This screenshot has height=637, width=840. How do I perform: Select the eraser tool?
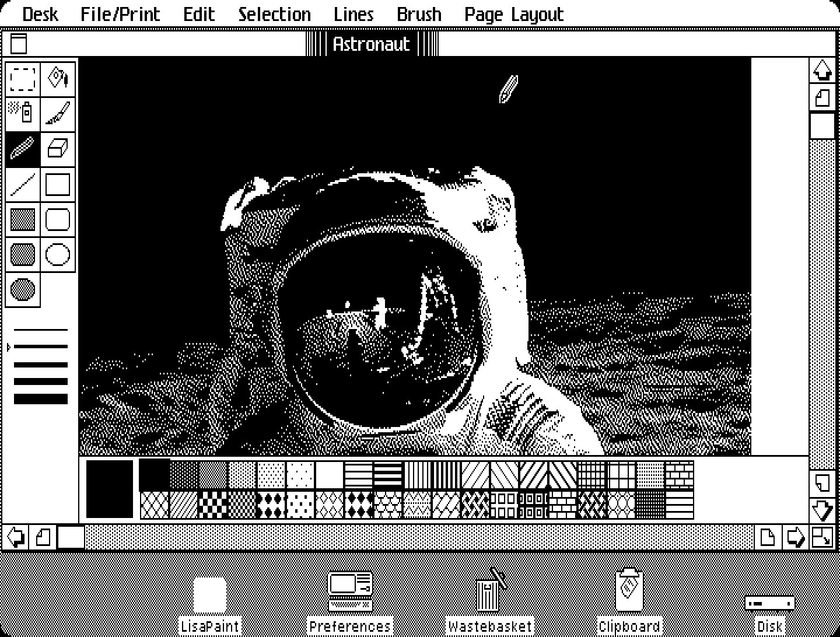(58, 149)
